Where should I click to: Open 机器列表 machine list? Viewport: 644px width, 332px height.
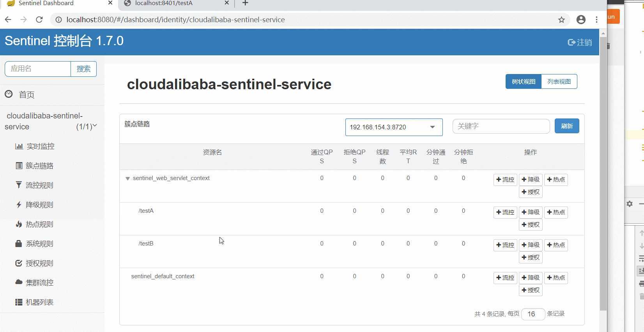34,302
